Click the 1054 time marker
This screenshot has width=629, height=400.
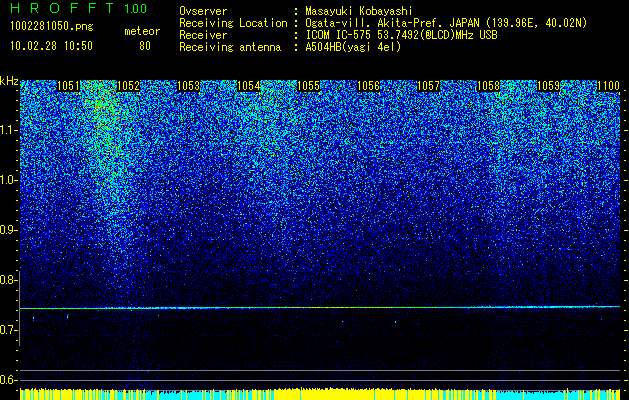248,86
